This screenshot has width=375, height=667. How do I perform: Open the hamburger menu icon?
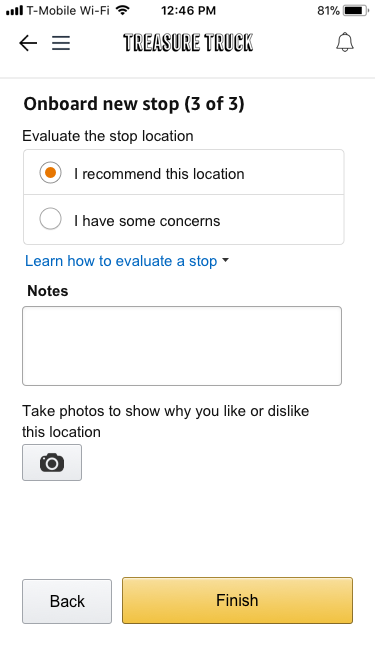[x=61, y=43]
